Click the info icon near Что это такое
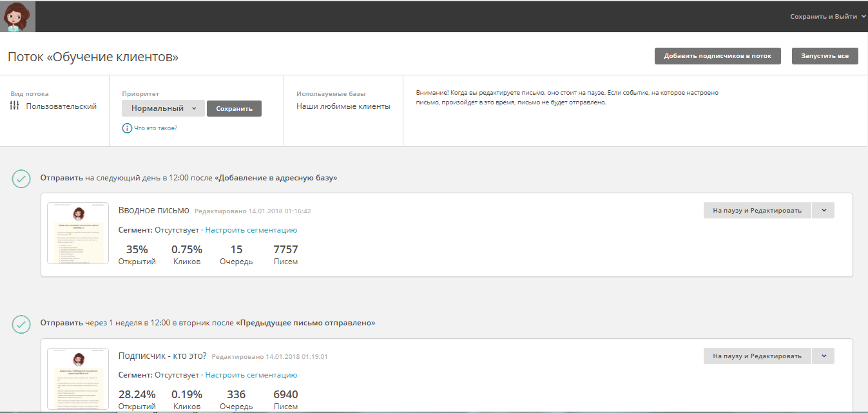The height and width of the screenshot is (413, 868). point(127,128)
